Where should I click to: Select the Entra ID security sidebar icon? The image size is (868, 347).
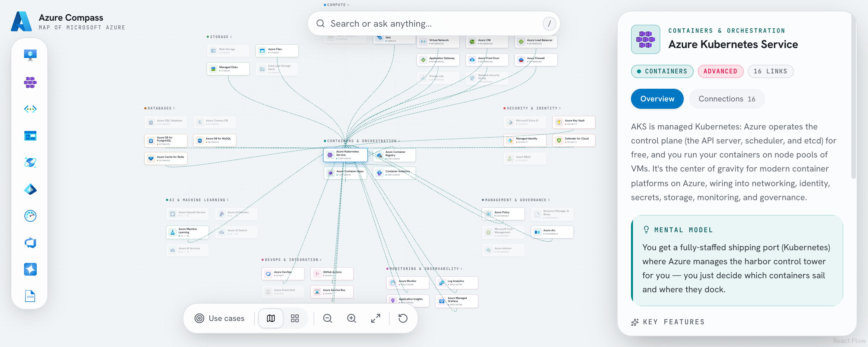pyautogui.click(x=30, y=189)
